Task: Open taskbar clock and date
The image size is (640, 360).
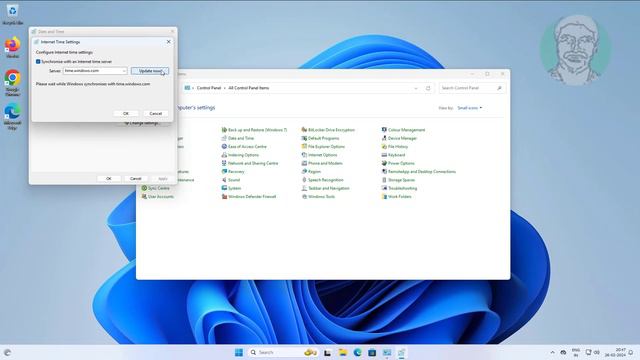Action: 615,352
